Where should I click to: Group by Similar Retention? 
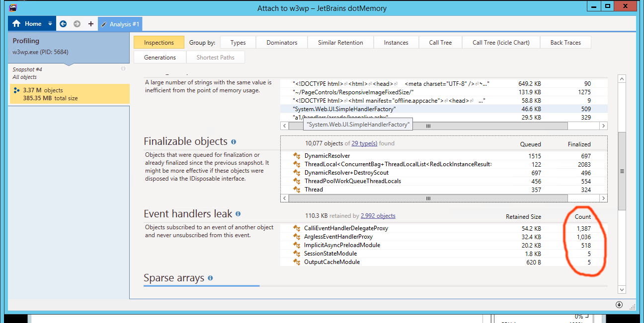point(340,43)
